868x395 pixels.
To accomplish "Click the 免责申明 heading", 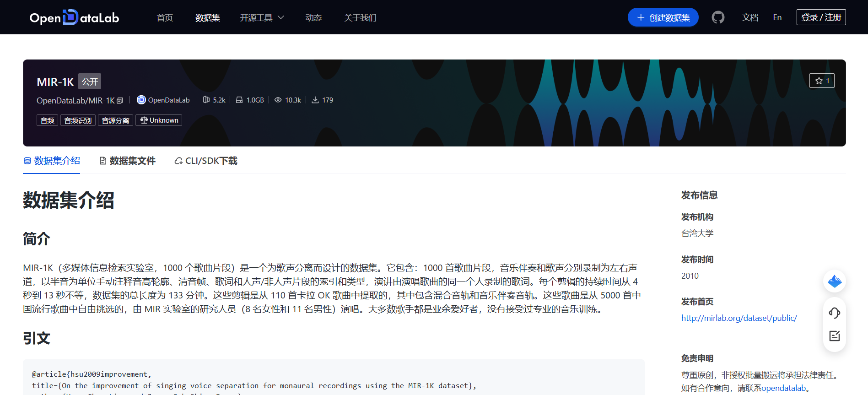I will [697, 358].
